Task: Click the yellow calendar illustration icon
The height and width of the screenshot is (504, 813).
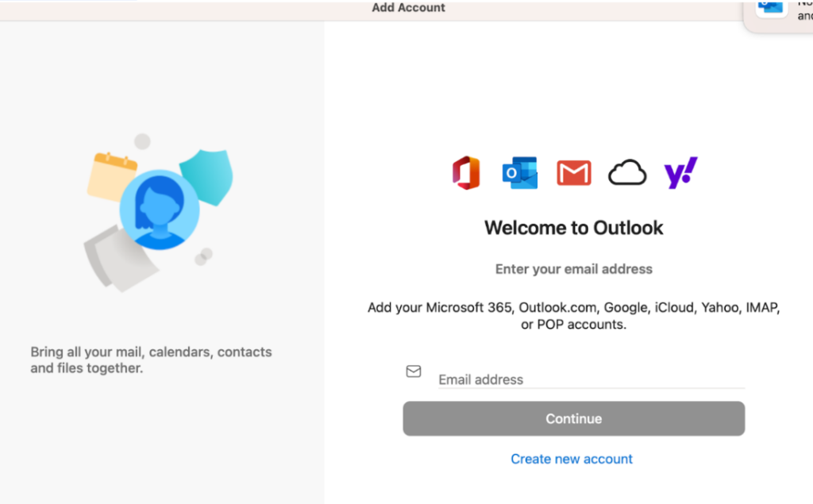Action: coord(112,175)
